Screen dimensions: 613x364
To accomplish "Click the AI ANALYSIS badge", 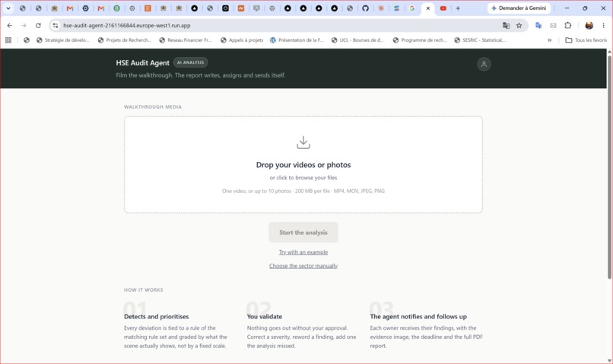I will point(190,62).
